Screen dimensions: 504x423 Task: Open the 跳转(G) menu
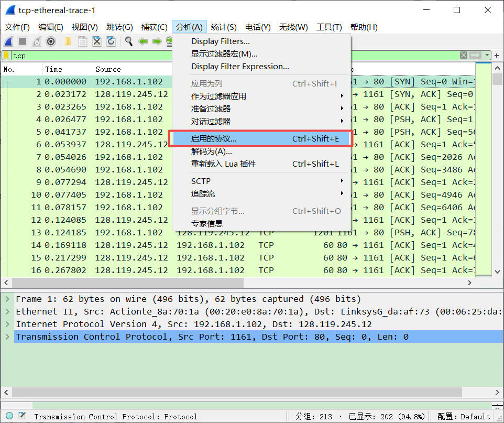pos(119,27)
